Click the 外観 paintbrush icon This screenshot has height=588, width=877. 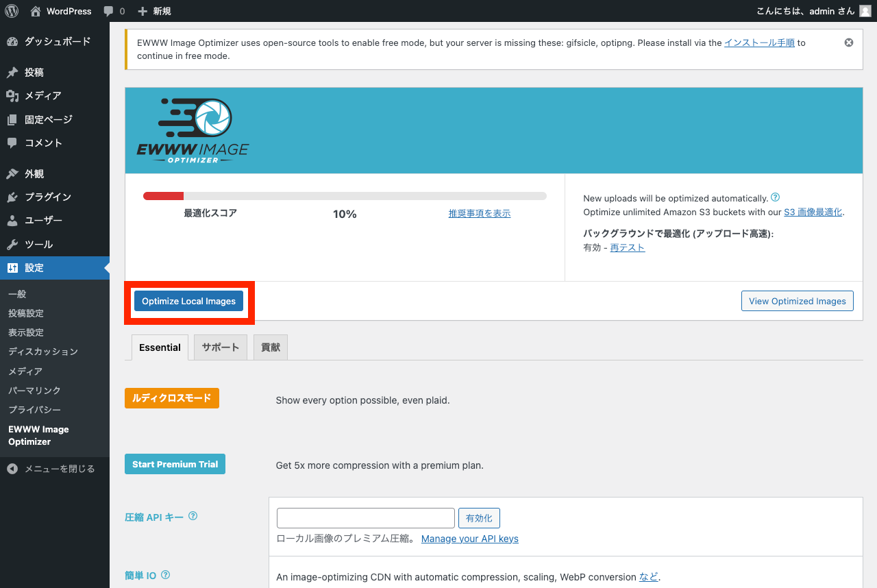pyautogui.click(x=12, y=173)
